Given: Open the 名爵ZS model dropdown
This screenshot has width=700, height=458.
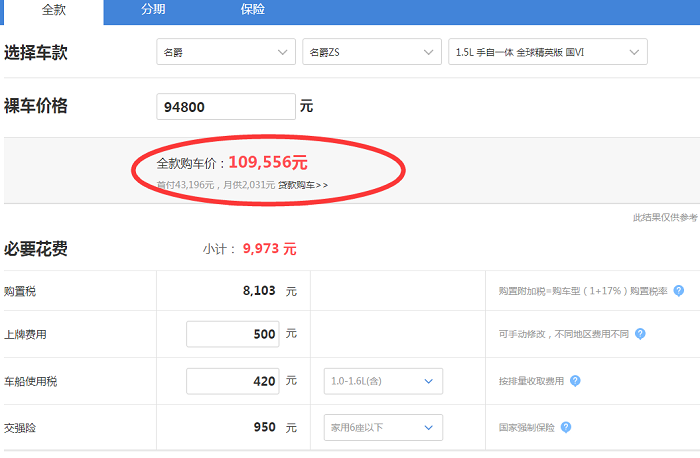Looking at the screenshot, I should [372, 52].
